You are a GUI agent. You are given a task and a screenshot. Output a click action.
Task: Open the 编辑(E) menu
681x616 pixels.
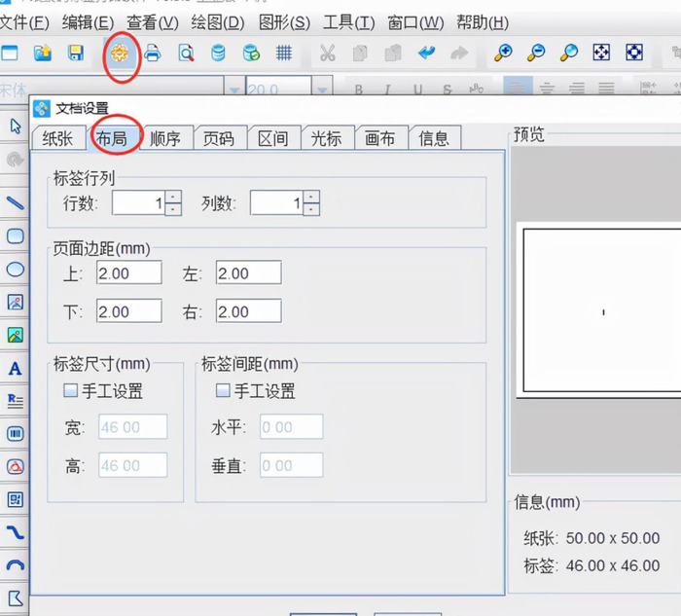coord(89,22)
